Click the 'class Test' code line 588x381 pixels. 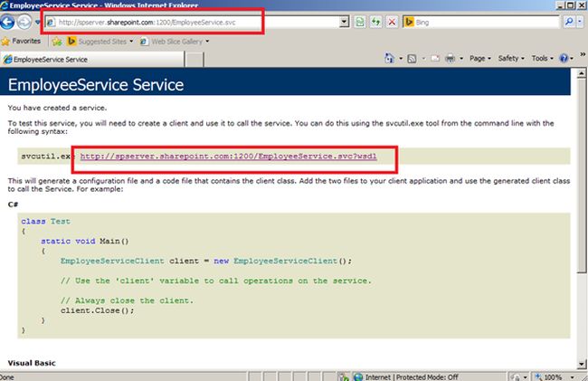point(45,221)
